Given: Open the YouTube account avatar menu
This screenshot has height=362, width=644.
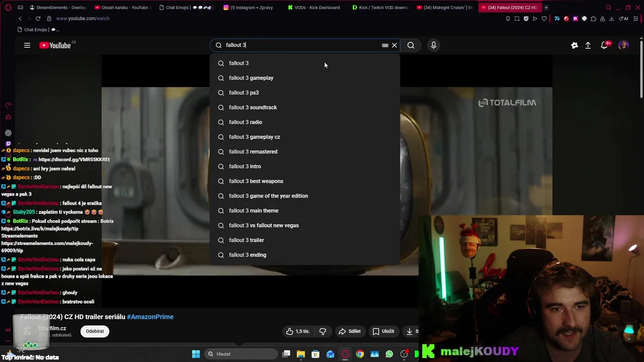Looking at the screenshot, I should [623, 45].
